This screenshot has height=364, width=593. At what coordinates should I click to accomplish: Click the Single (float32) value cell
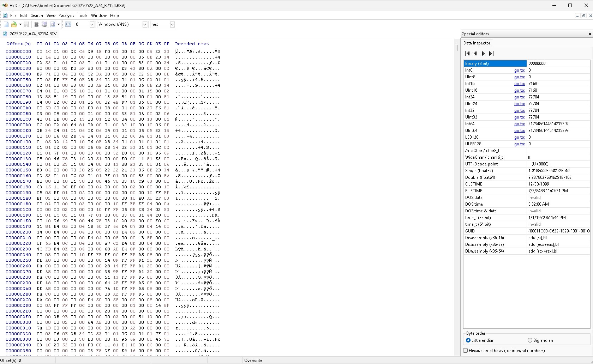558,171
